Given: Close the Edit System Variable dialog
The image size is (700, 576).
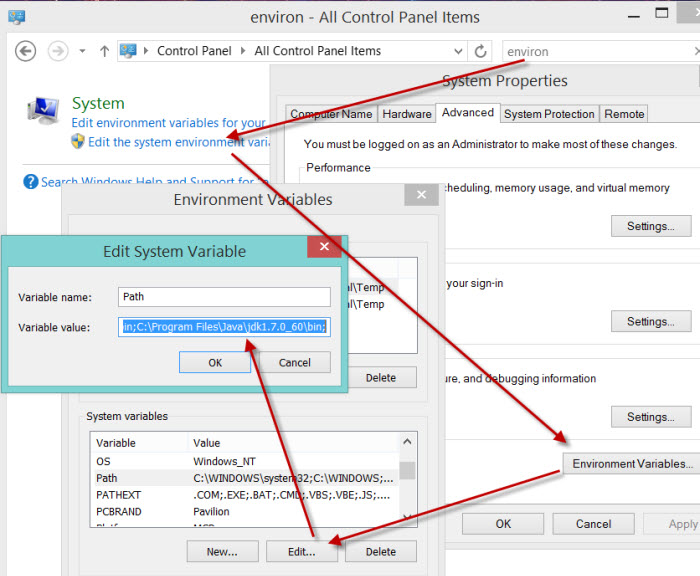Looking at the screenshot, I should [x=324, y=246].
